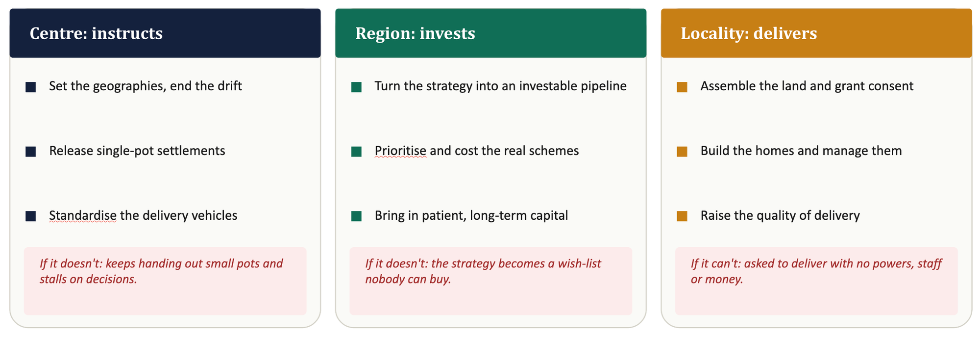Click the orange bullet beside Raise the quality
This screenshot has width=980, height=337.
coord(682,216)
